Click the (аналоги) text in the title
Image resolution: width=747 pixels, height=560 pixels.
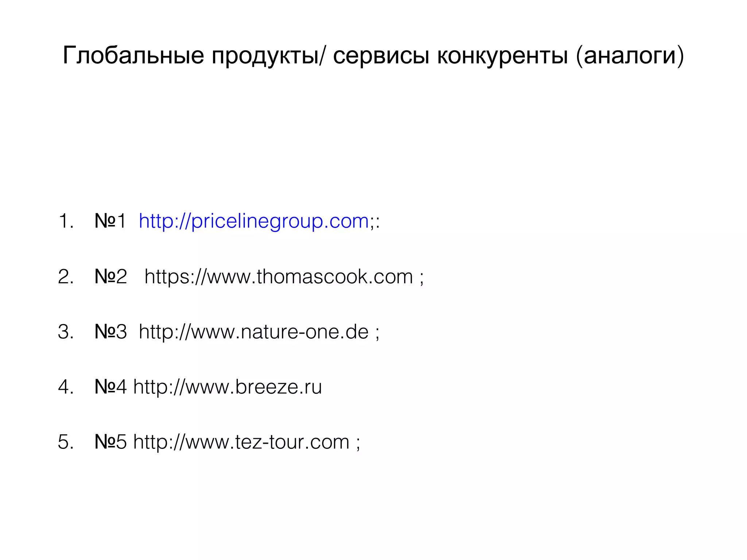630,56
